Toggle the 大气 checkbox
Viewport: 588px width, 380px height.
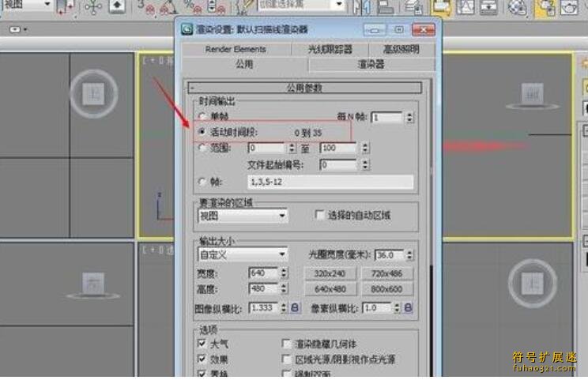coord(202,343)
